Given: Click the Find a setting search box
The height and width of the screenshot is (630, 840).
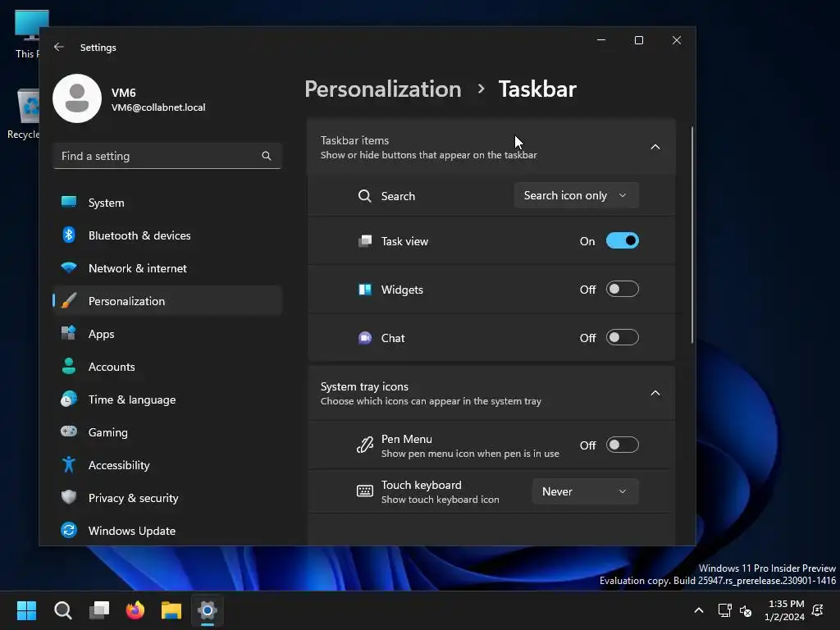Looking at the screenshot, I should [167, 156].
